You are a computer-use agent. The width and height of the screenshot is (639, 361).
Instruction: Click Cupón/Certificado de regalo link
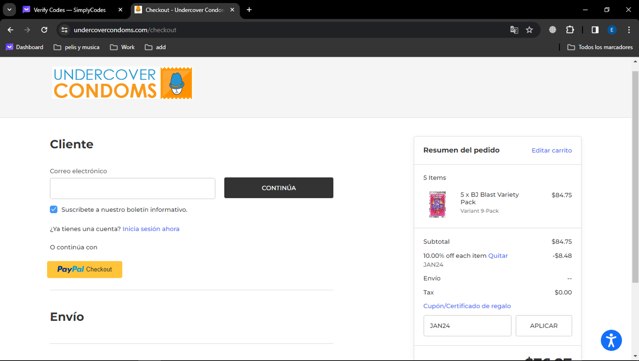coord(467,306)
